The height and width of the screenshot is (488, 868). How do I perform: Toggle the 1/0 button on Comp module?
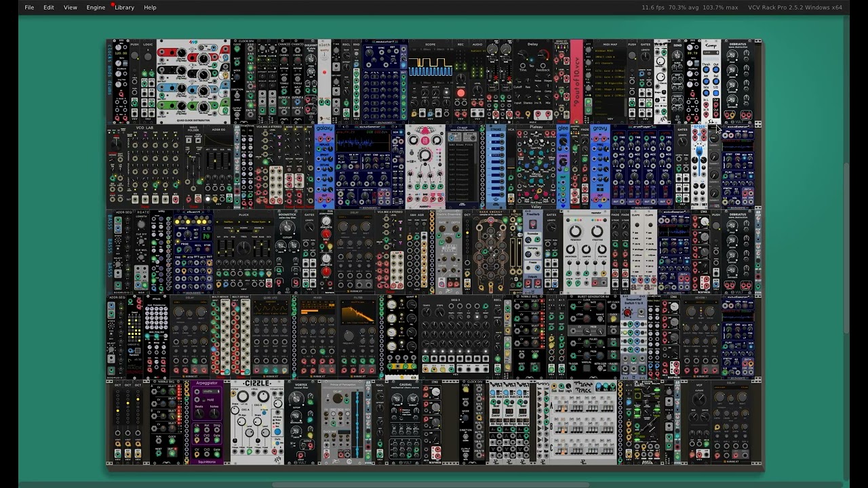[x=716, y=93]
